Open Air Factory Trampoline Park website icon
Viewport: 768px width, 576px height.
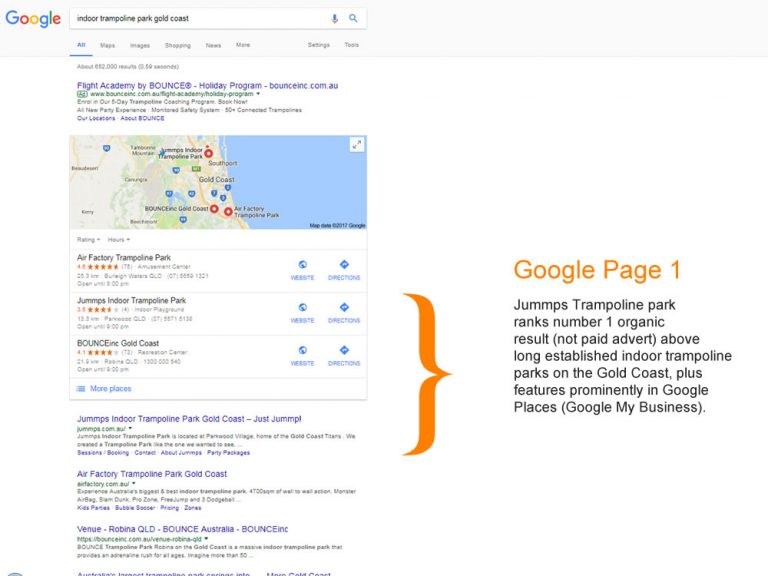(302, 267)
